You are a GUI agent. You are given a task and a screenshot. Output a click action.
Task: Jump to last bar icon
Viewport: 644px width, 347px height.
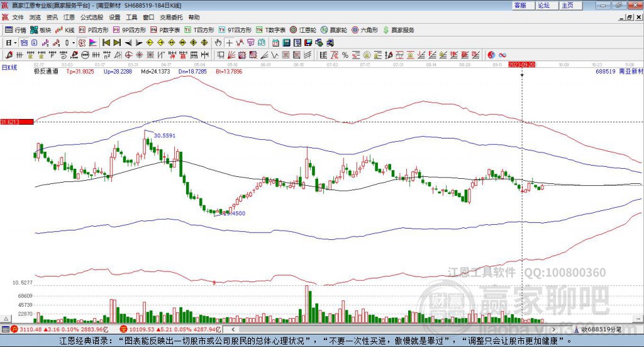117,43
